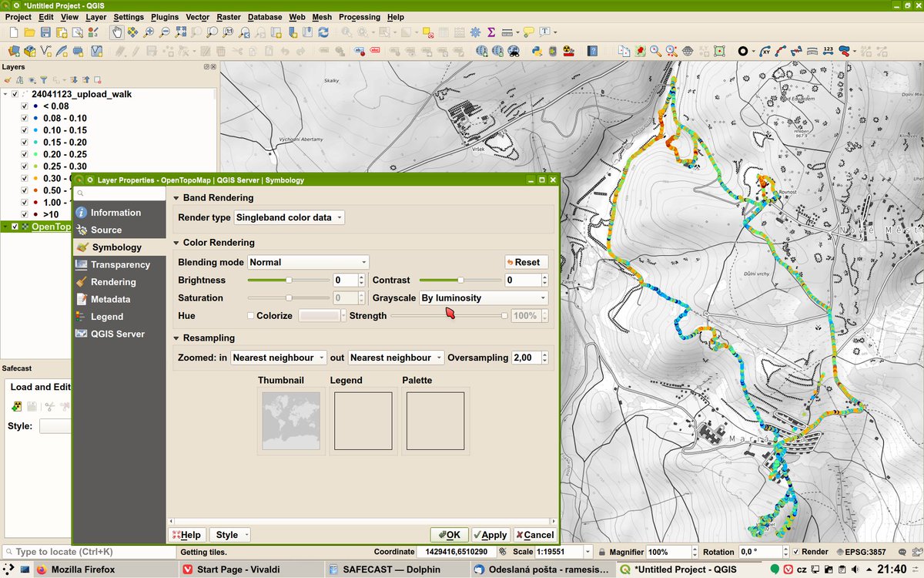Click the Zoom Out magnifier tool
This screenshot has height=578, width=924.
tap(164, 32)
